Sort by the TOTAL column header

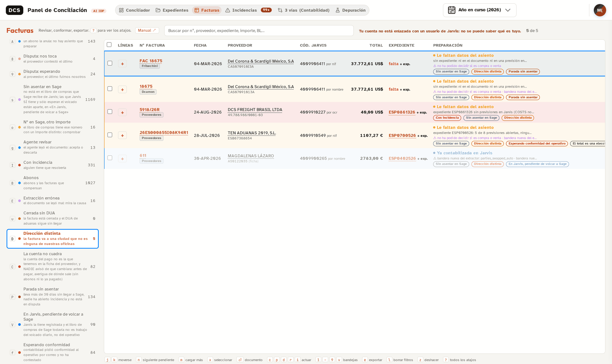pyautogui.click(x=376, y=45)
